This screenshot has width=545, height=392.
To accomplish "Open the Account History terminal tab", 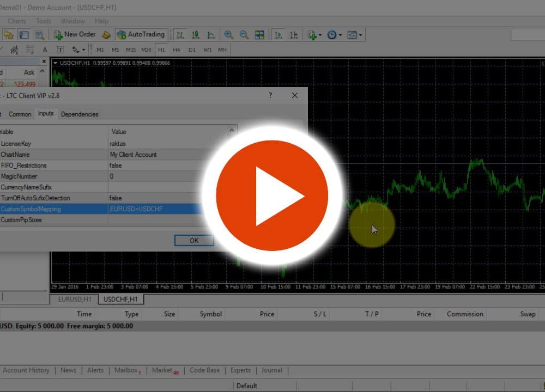I will [26, 370].
